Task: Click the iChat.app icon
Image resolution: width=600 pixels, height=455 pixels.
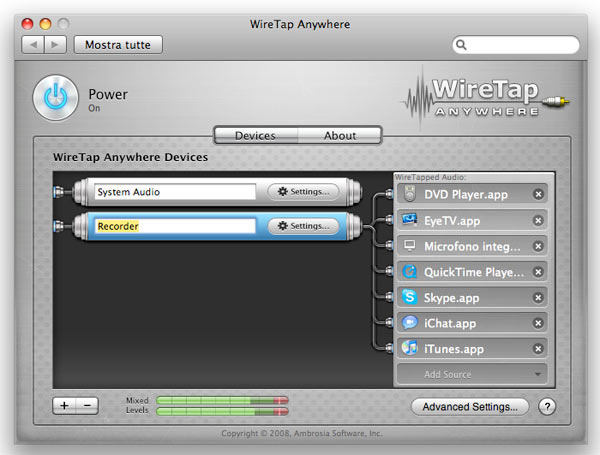Action: pos(408,324)
